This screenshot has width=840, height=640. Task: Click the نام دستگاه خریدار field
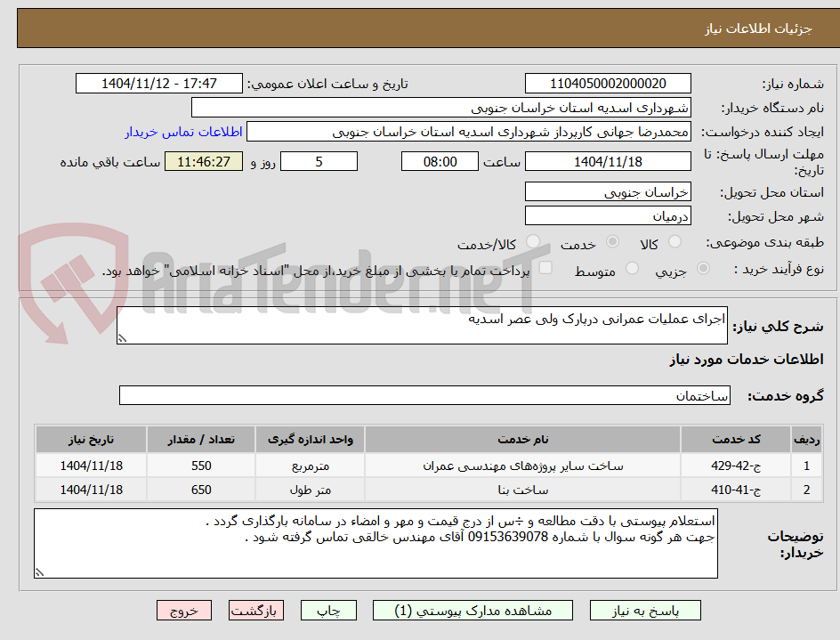[x=440, y=108]
